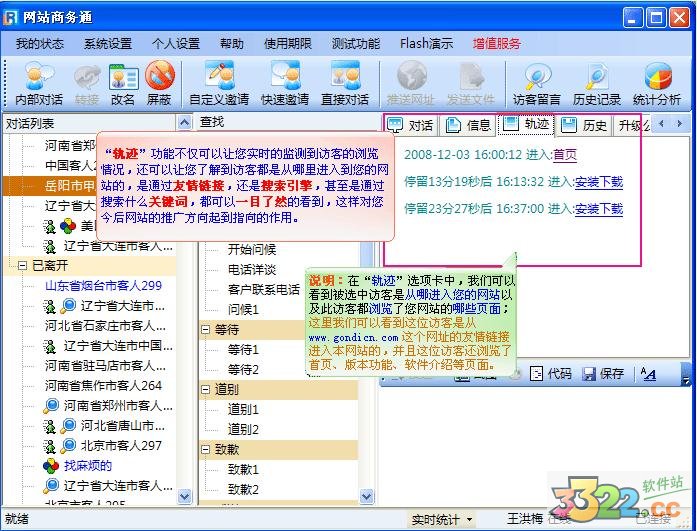This screenshot has width=697, height=531.
Task: Collapse the 等待 phrase group
Action: pyautogui.click(x=205, y=330)
